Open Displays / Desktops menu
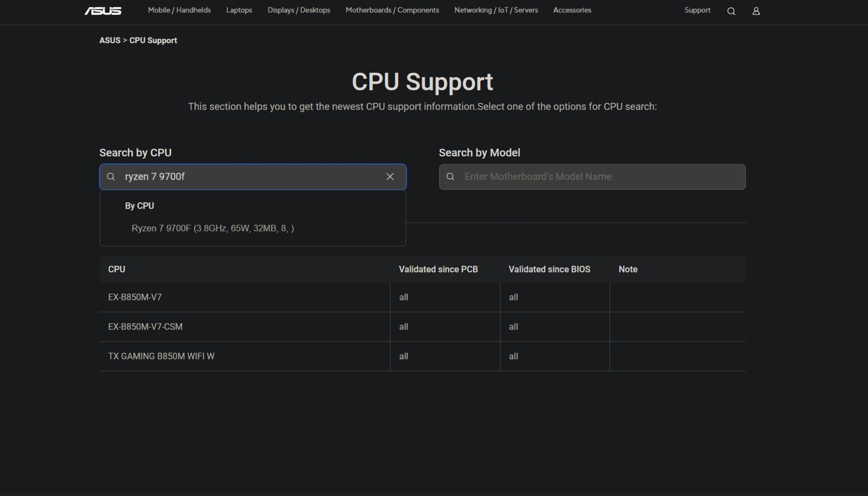 click(299, 10)
